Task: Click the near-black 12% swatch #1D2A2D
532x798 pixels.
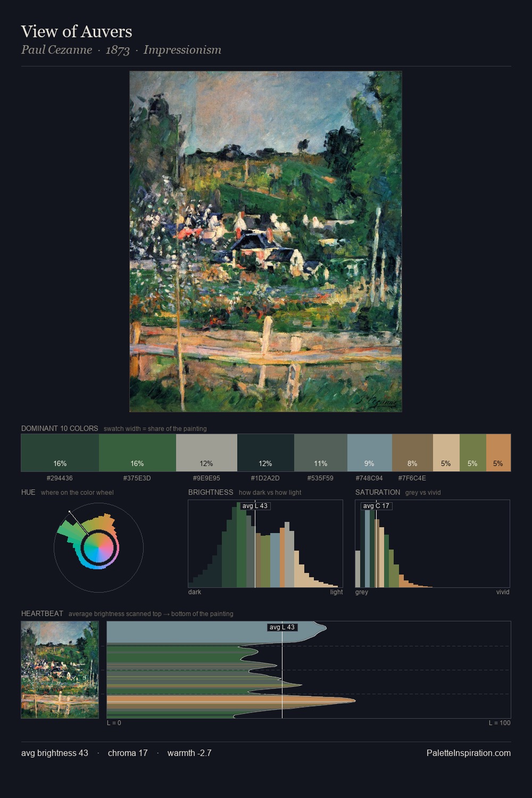Action: 265,453
